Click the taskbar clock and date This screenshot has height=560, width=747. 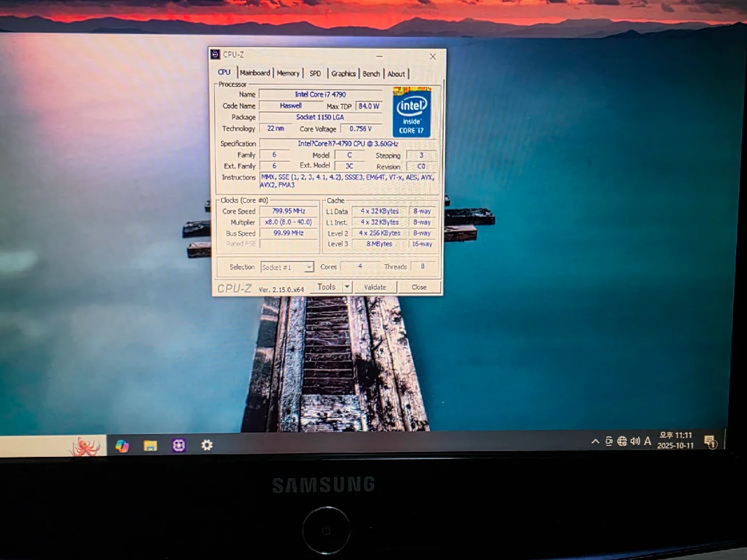[675, 441]
